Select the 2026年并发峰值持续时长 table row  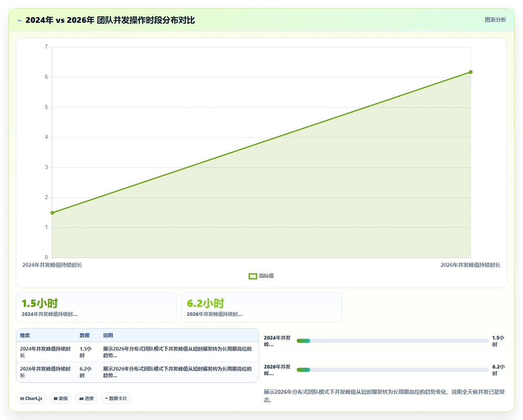137,372
